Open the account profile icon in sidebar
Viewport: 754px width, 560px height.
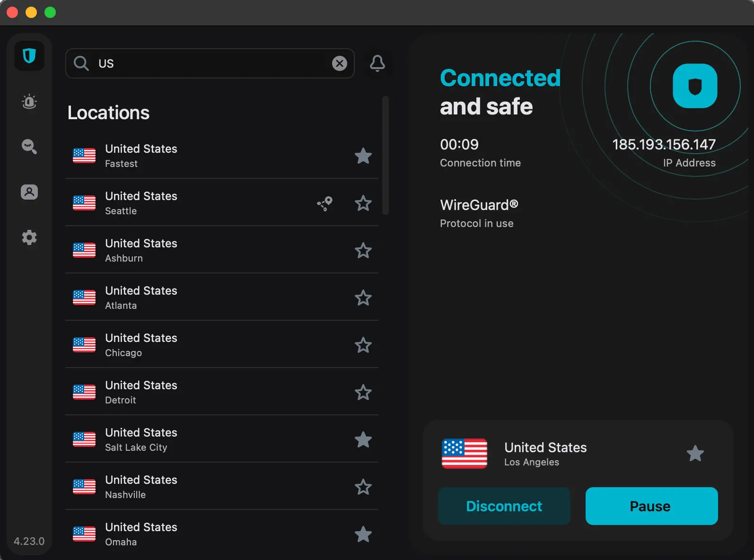[29, 192]
